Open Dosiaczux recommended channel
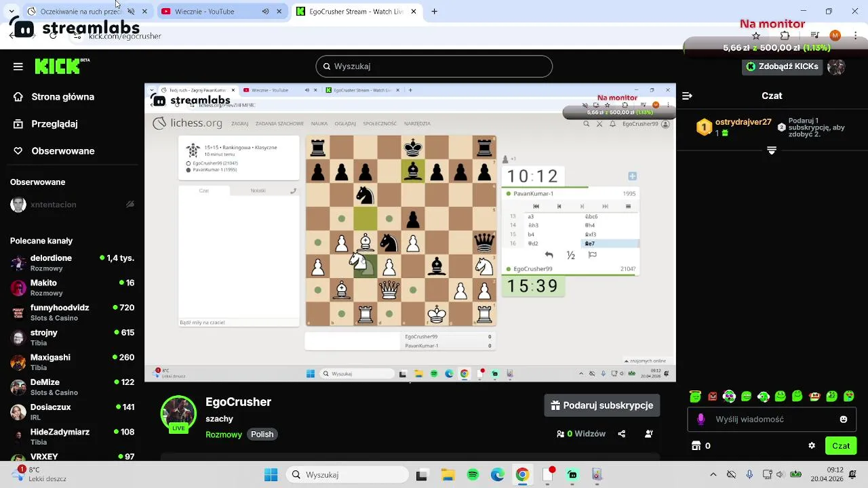This screenshot has width=868, height=488. point(72,412)
